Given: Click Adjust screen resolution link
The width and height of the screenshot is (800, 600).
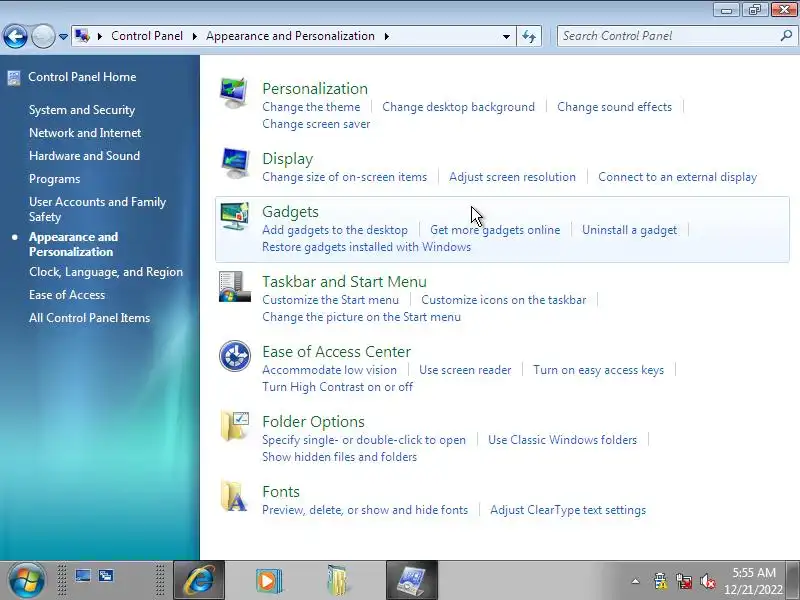Looking at the screenshot, I should (512, 177).
